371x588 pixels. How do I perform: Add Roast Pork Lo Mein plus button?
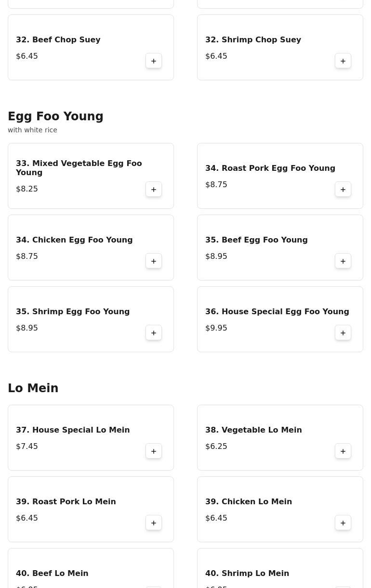coord(154,523)
